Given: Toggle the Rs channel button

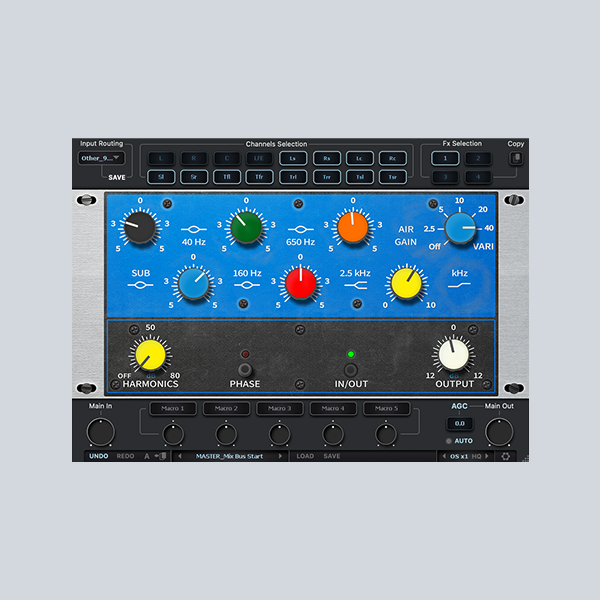Looking at the screenshot, I should pos(326,158).
